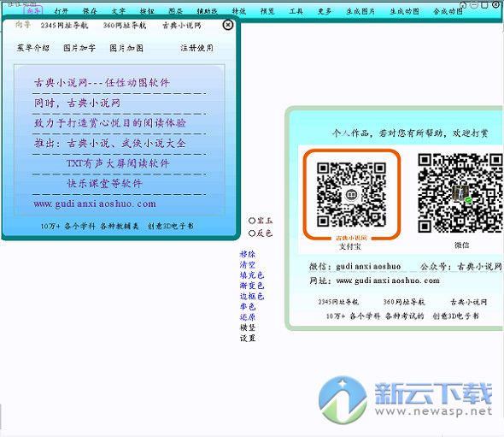This screenshot has height=437, width=504.
Task: Open the 工具 menu
Action: point(296,11)
